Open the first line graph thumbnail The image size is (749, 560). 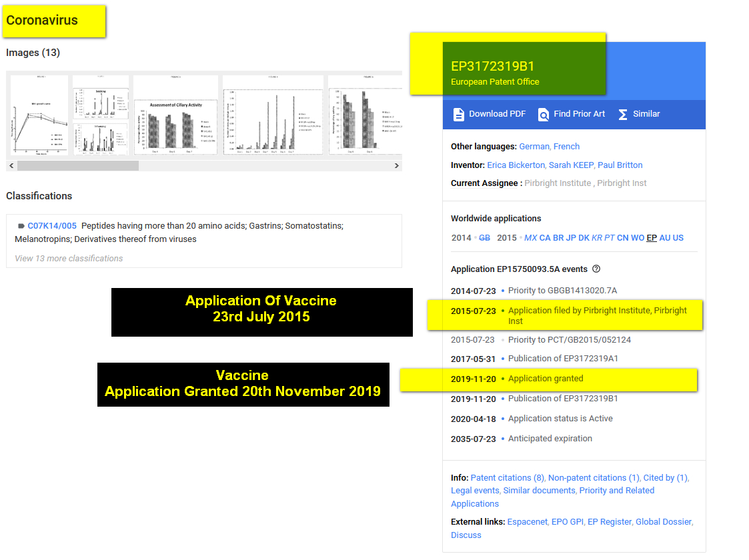pos(39,115)
